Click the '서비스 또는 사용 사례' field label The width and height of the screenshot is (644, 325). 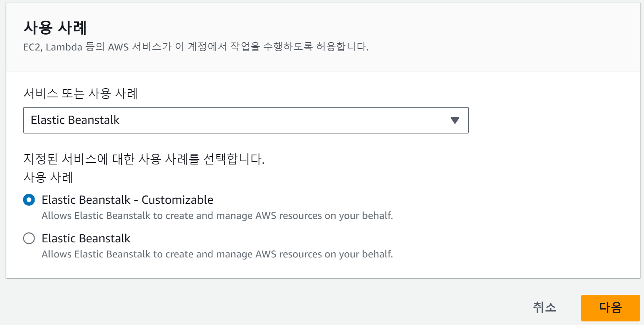click(x=80, y=94)
